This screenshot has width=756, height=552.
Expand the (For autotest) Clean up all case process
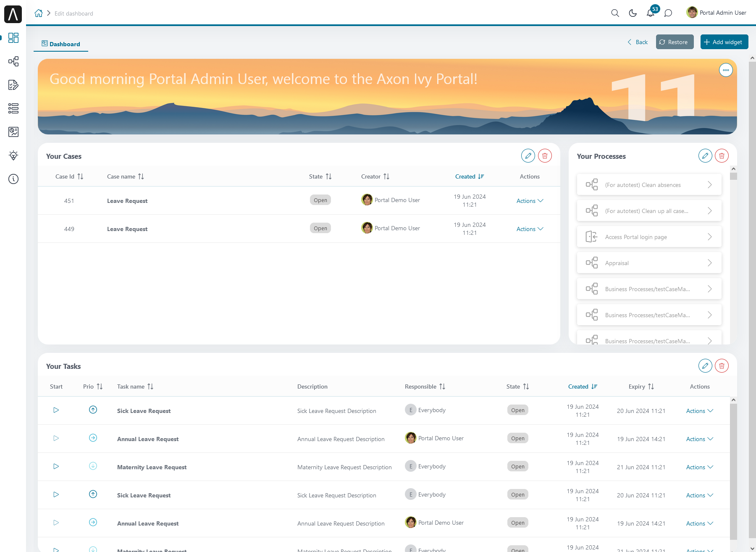[710, 211]
